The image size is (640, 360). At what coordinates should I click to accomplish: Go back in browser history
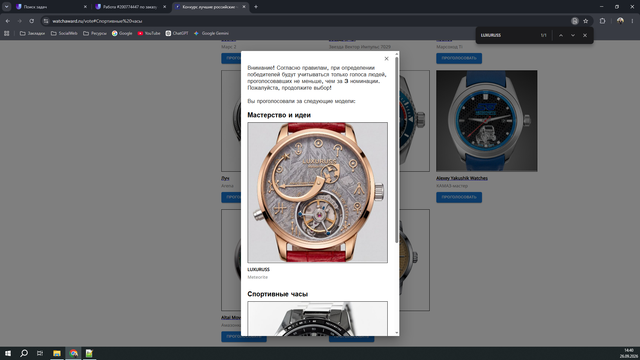[x=8, y=21]
